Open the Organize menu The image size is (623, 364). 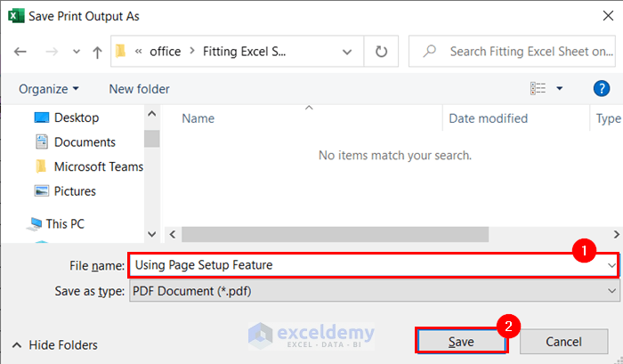click(48, 89)
